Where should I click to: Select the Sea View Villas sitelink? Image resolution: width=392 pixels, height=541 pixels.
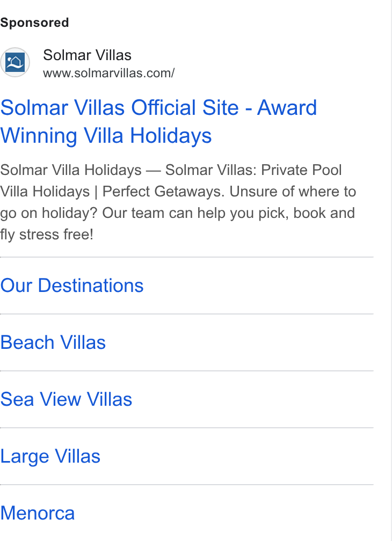point(66,399)
